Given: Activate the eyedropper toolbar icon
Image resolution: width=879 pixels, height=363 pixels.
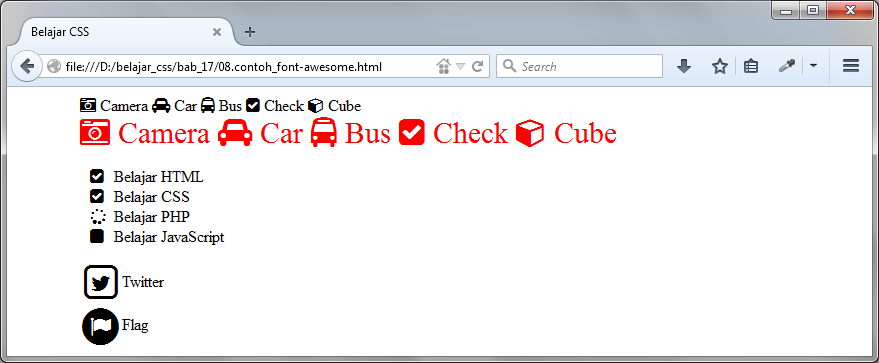Looking at the screenshot, I should (787, 66).
